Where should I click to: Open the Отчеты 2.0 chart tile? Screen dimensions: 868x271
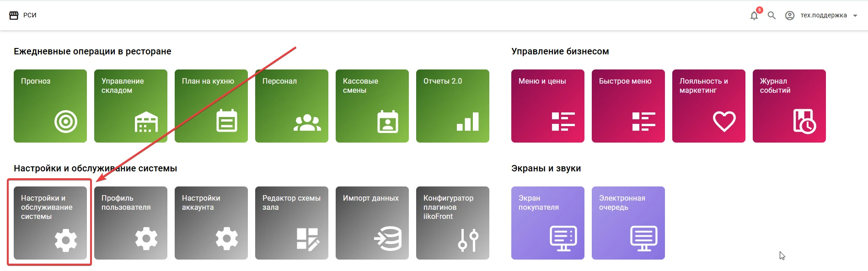tap(453, 106)
